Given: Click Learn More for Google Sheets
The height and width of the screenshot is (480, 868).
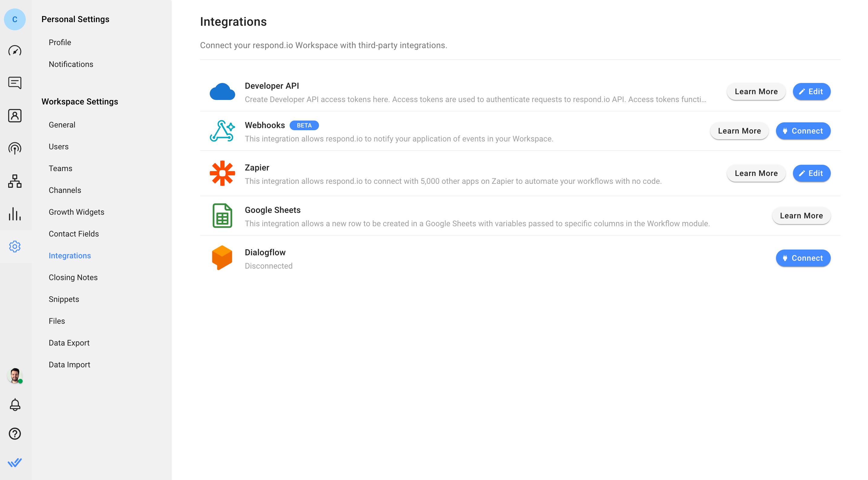Looking at the screenshot, I should [x=801, y=216].
